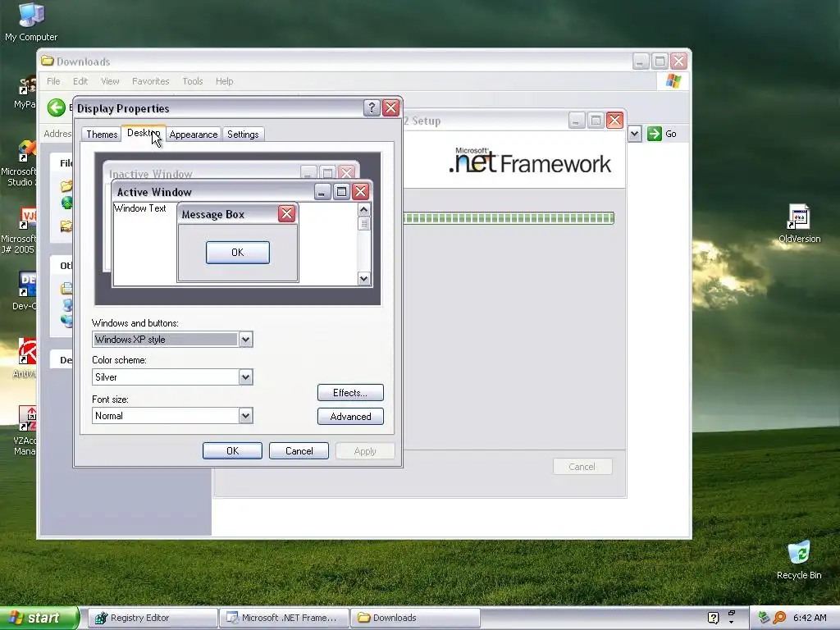This screenshot has height=630, width=840.
Task: Click the network connection tray icon
Action: [x=764, y=618]
